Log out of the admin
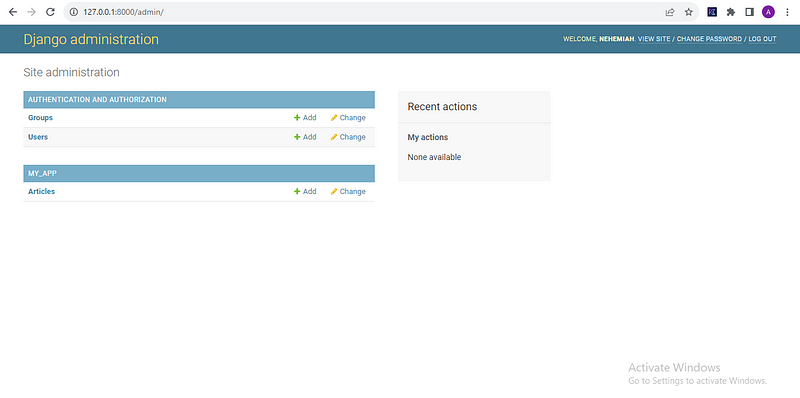This screenshot has height=398, width=800. pyautogui.click(x=762, y=39)
